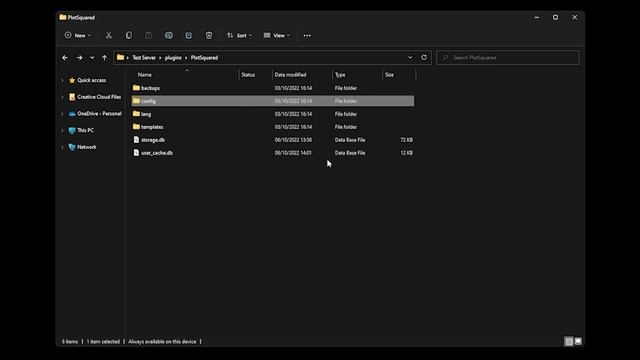Image resolution: width=640 pixels, height=360 pixels.
Task: Expand the Quick access tree node
Action: tap(62, 80)
